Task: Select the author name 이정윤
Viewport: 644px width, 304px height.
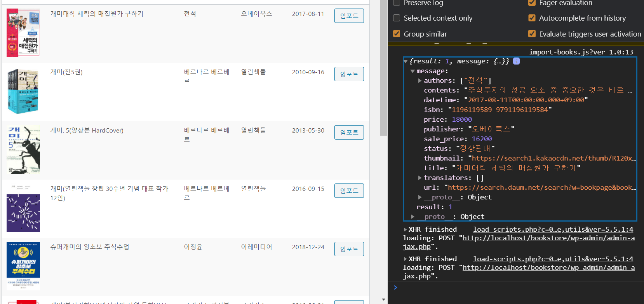Action: (193, 247)
